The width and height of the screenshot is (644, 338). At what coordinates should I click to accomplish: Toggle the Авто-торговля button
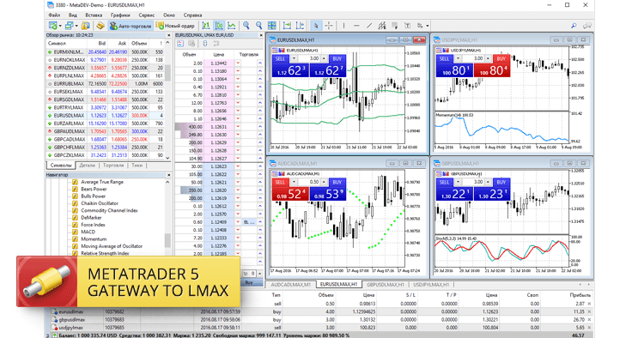pyautogui.click(x=131, y=26)
